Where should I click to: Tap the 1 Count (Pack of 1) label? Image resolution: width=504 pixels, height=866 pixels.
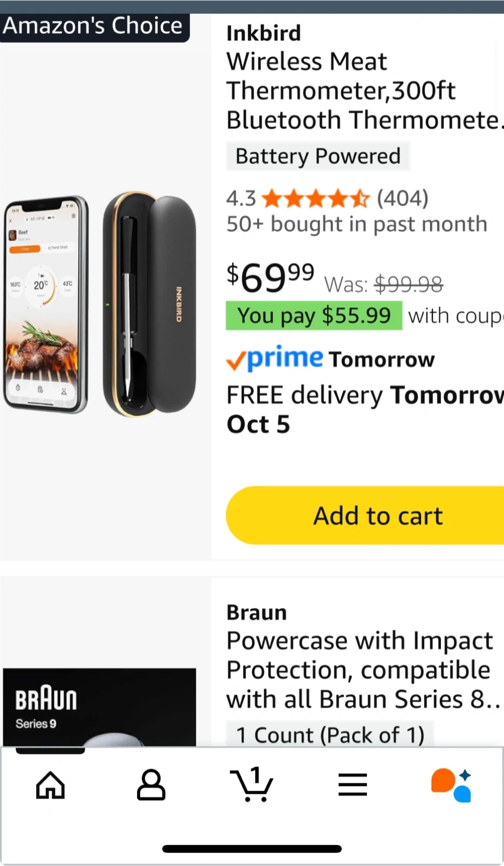[x=330, y=735]
